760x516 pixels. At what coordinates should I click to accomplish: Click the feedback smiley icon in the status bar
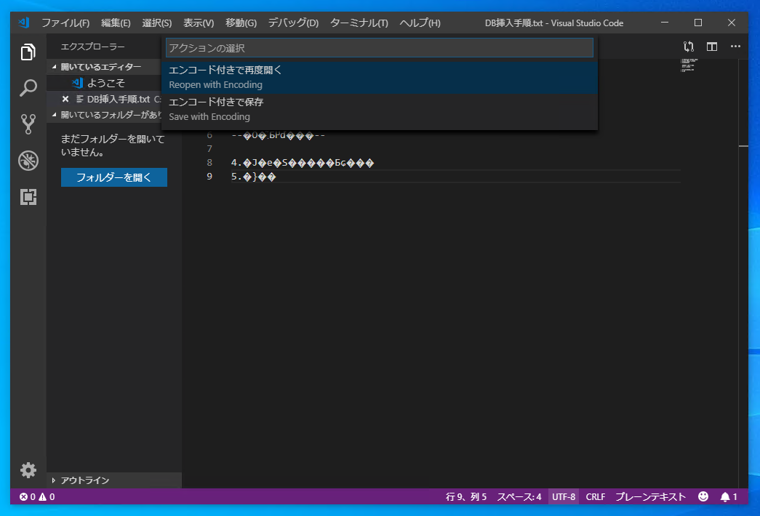(703, 496)
